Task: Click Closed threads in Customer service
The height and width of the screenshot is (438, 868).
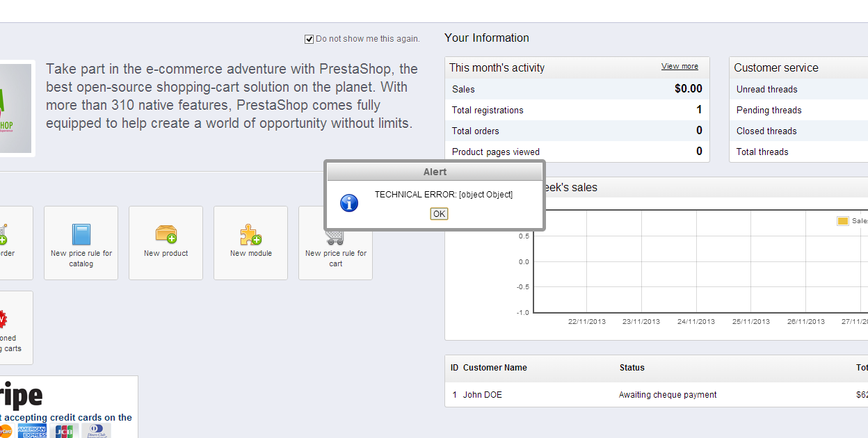Action: click(766, 131)
